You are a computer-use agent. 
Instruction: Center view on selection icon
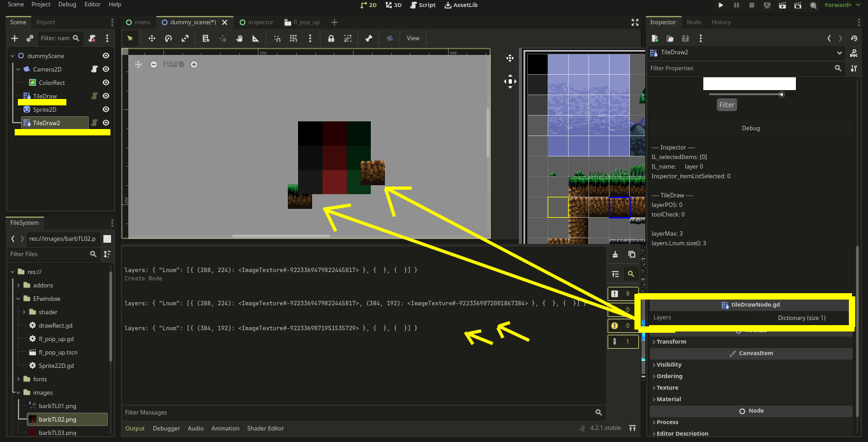[x=138, y=64]
